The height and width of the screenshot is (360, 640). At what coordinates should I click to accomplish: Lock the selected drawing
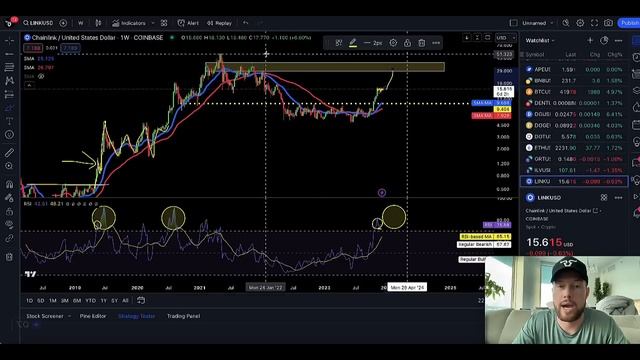[407, 43]
